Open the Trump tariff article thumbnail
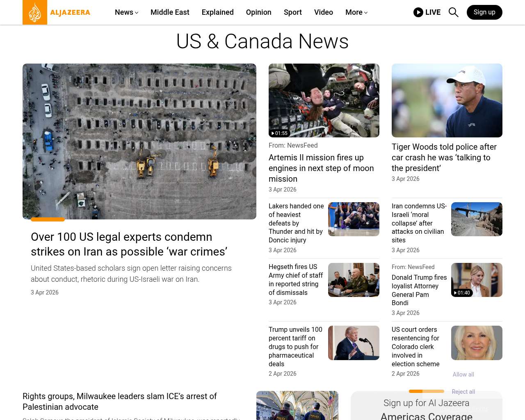The image size is (525, 420). pos(354,343)
